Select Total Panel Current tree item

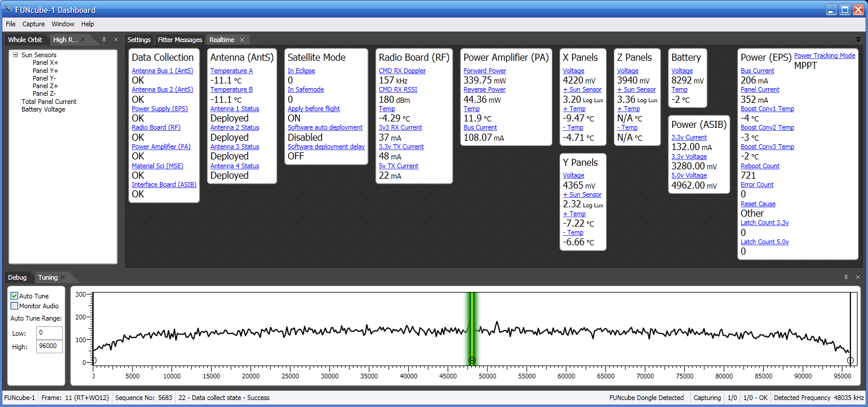point(49,102)
